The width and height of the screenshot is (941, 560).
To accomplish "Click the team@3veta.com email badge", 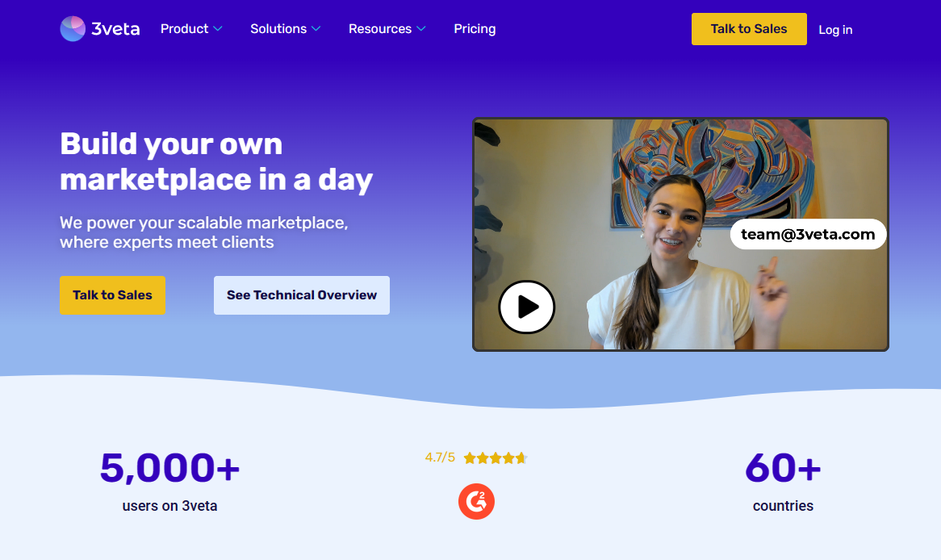I will [808, 234].
